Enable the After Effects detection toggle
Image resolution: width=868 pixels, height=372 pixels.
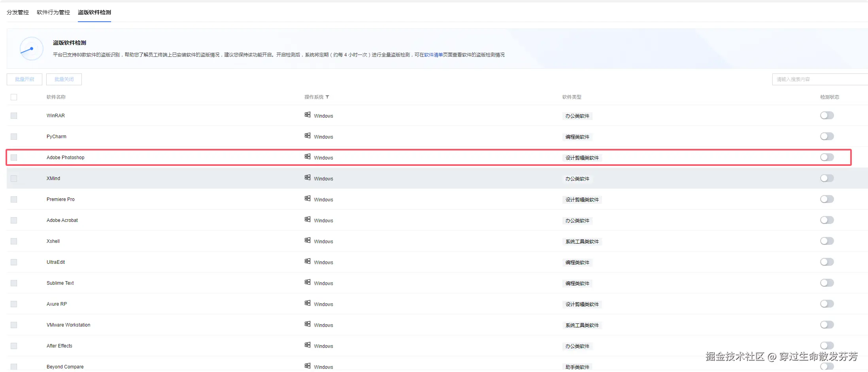coord(827,346)
